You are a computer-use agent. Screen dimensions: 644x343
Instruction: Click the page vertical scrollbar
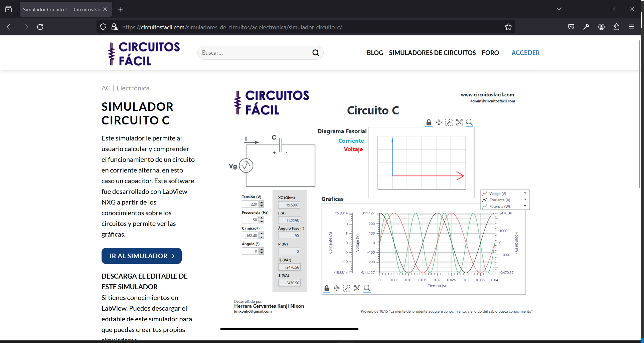(640, 113)
